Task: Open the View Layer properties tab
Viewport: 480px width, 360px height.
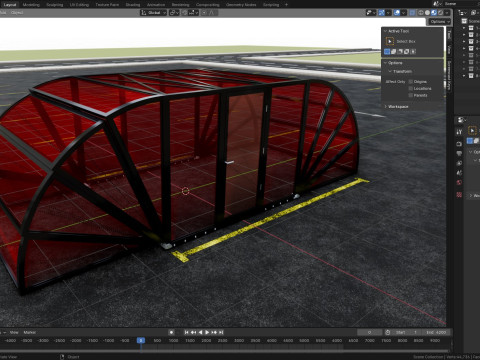Action: 459,163
